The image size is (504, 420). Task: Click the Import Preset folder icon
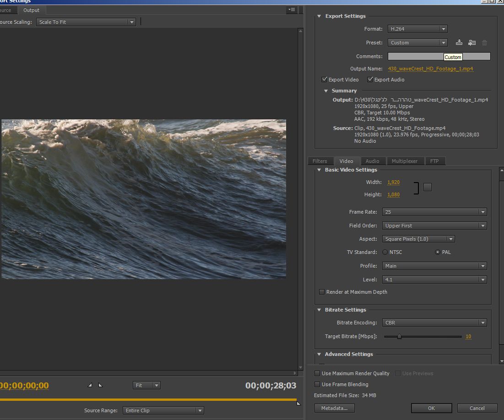[472, 43]
